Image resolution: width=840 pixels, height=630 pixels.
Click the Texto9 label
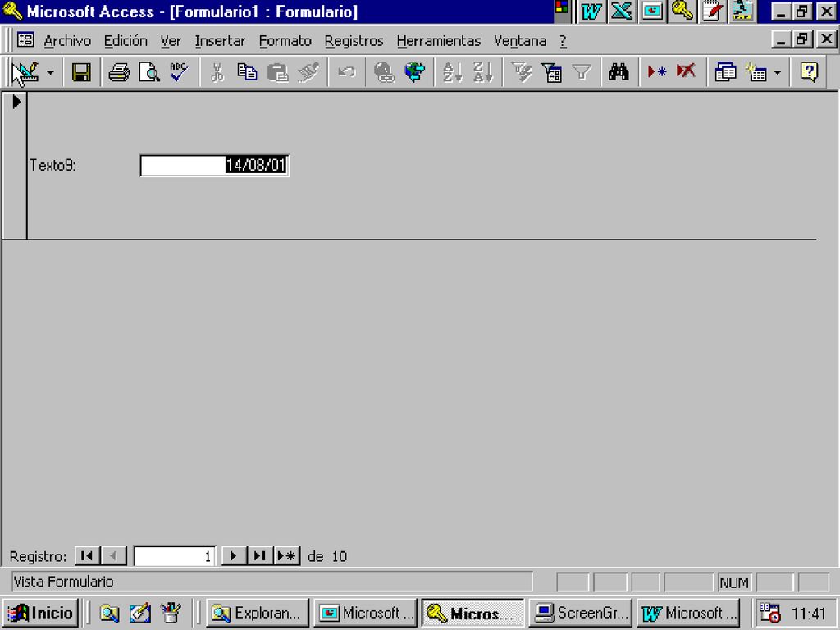click(x=52, y=165)
